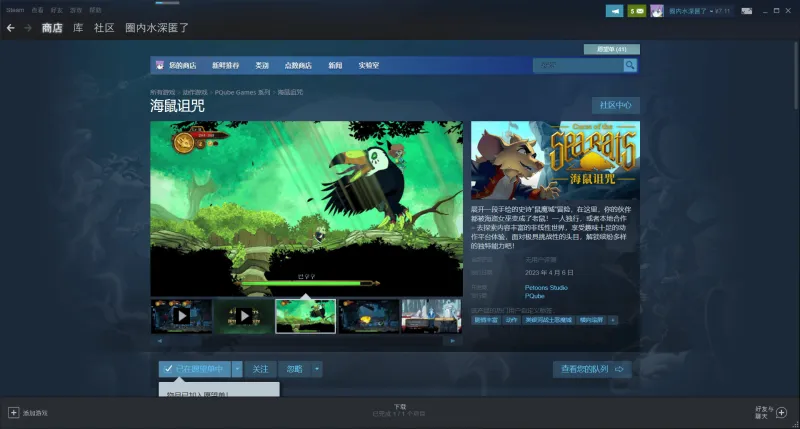Focus the store search input field
Viewport: 800px width, 429px height.
click(x=578, y=65)
